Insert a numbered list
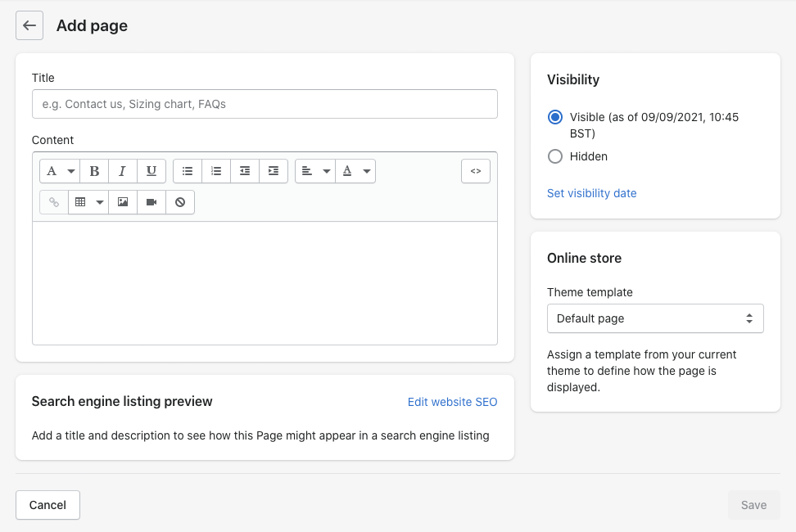The height and width of the screenshot is (532, 796). 216,171
